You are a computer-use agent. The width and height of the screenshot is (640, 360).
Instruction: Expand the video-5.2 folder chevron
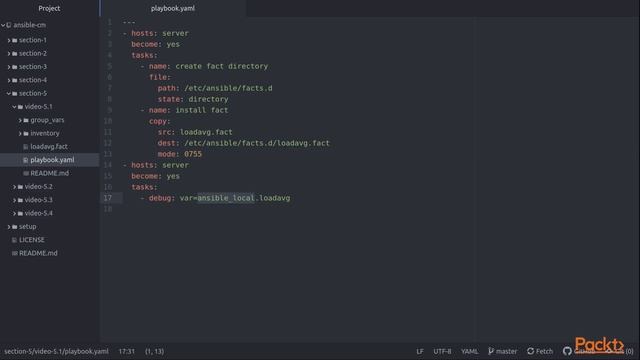(14, 187)
